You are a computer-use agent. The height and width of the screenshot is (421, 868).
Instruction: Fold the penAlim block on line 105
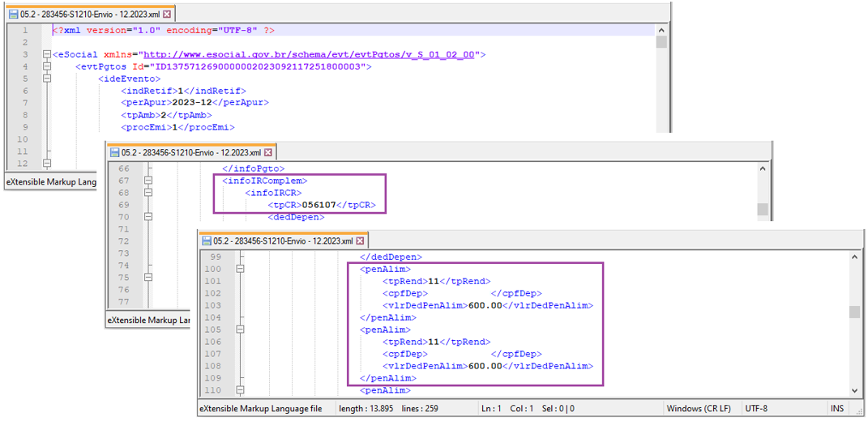(241, 330)
